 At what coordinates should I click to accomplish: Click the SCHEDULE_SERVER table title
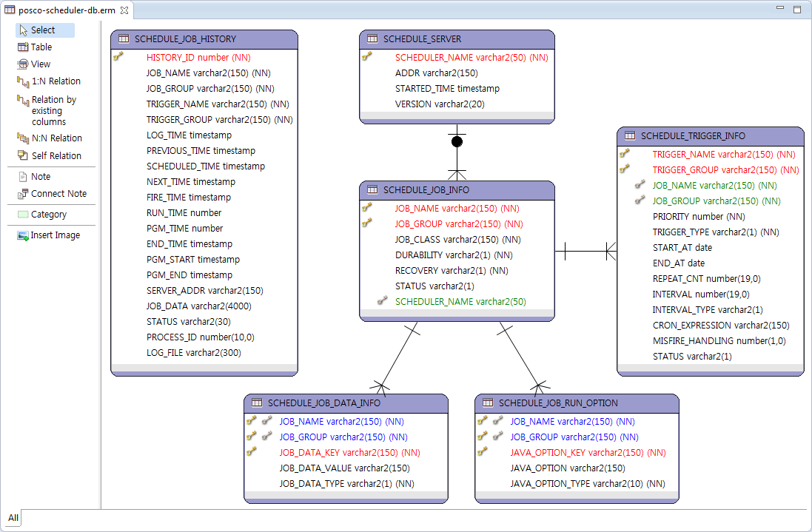(x=422, y=39)
